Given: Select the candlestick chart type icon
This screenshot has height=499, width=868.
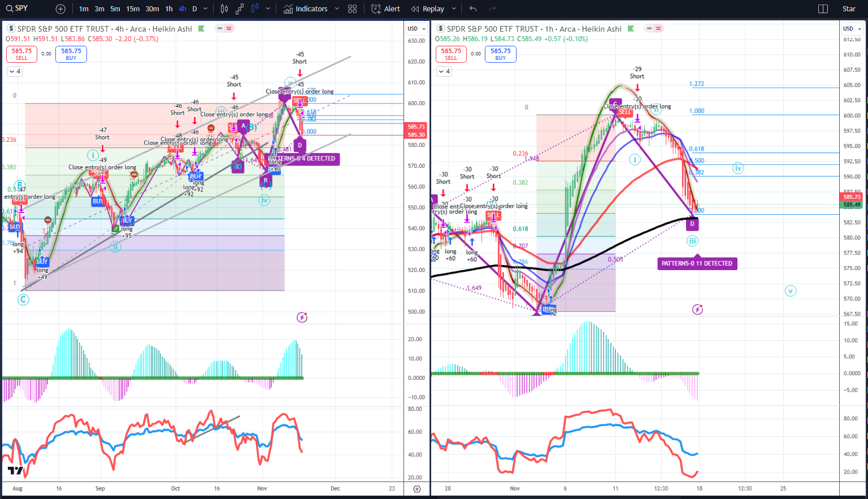Looking at the screenshot, I should [x=224, y=9].
